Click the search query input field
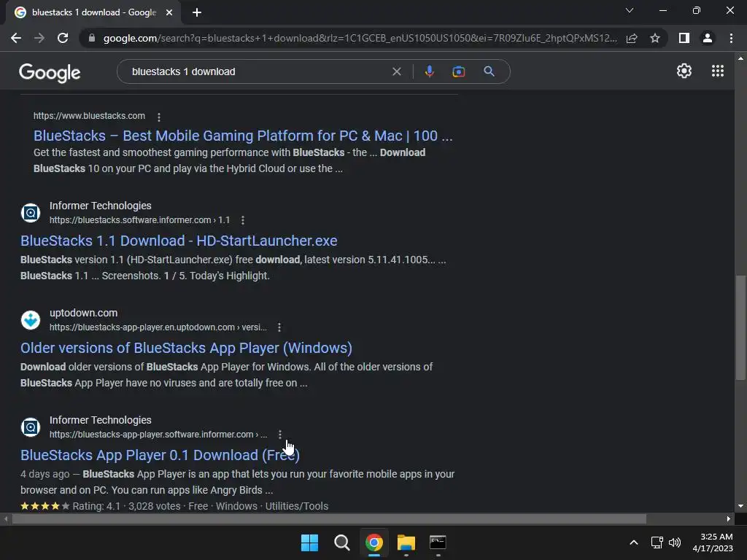Screen dimensions: 747x560 tap(258, 71)
